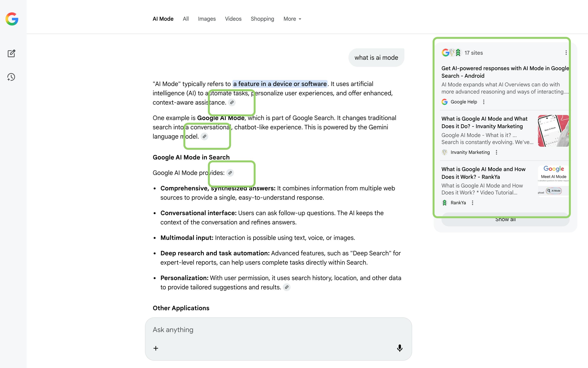Viewport: 588px width, 368px height.
Task: Select the Shopping tab
Action: [262, 19]
